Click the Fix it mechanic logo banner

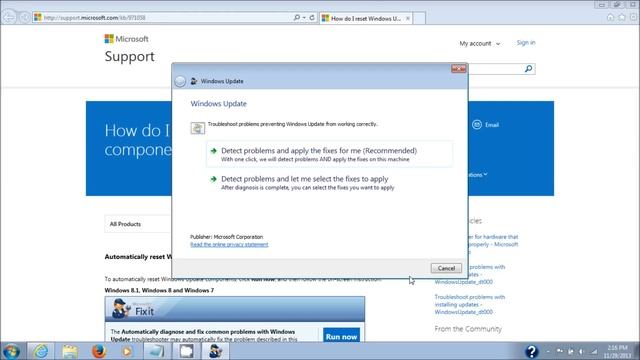tap(235, 309)
